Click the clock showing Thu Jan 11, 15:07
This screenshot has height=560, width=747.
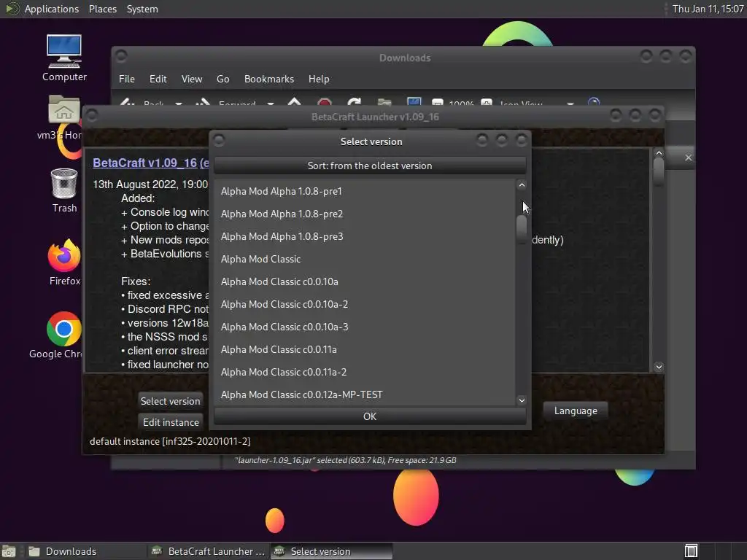pos(708,9)
